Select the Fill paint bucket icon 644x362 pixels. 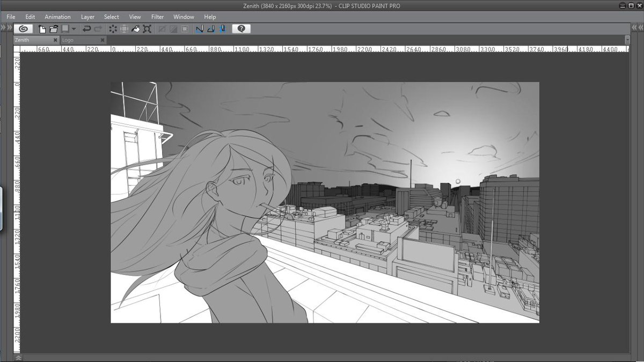pos(135,29)
